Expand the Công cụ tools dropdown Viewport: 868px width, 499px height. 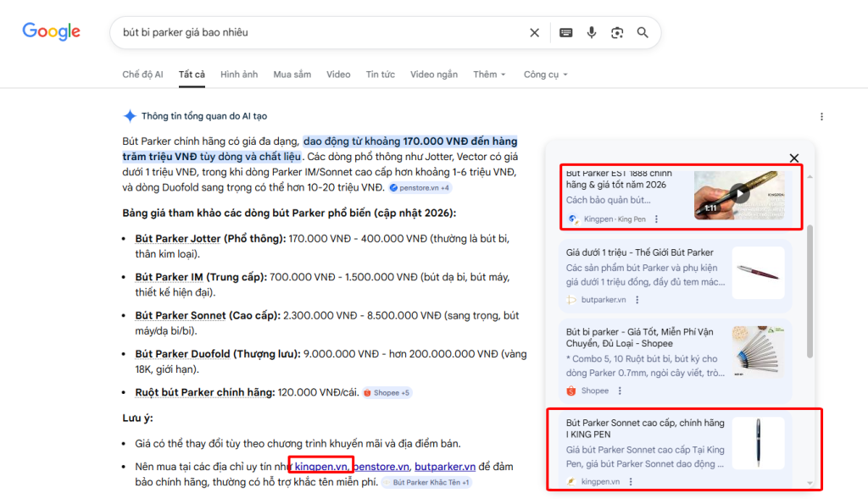click(x=545, y=75)
